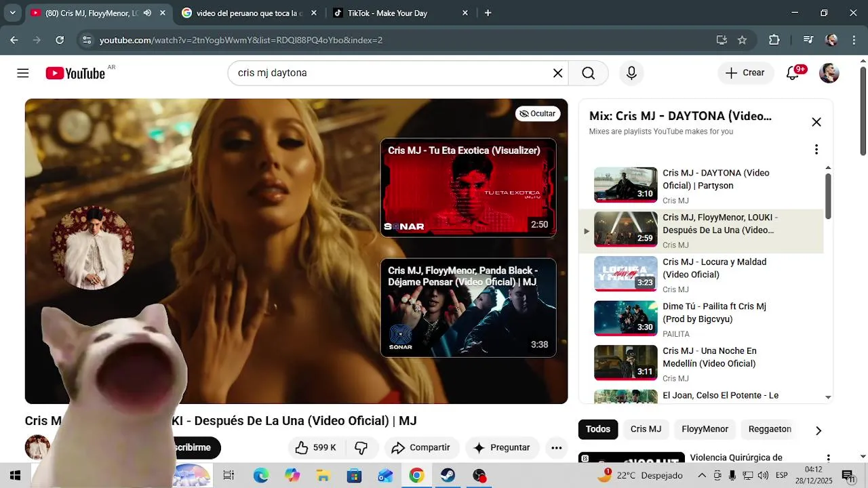The image size is (868, 488).
Task: Click the page vertical scrollbar
Action: click(x=863, y=111)
